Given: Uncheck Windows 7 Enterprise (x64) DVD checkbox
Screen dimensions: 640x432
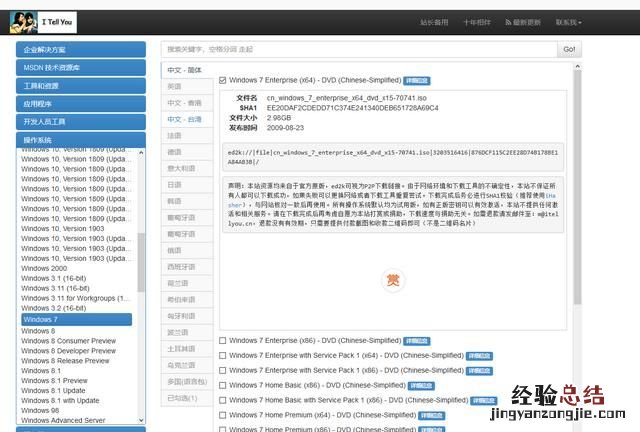Looking at the screenshot, I should pyautogui.click(x=223, y=79).
